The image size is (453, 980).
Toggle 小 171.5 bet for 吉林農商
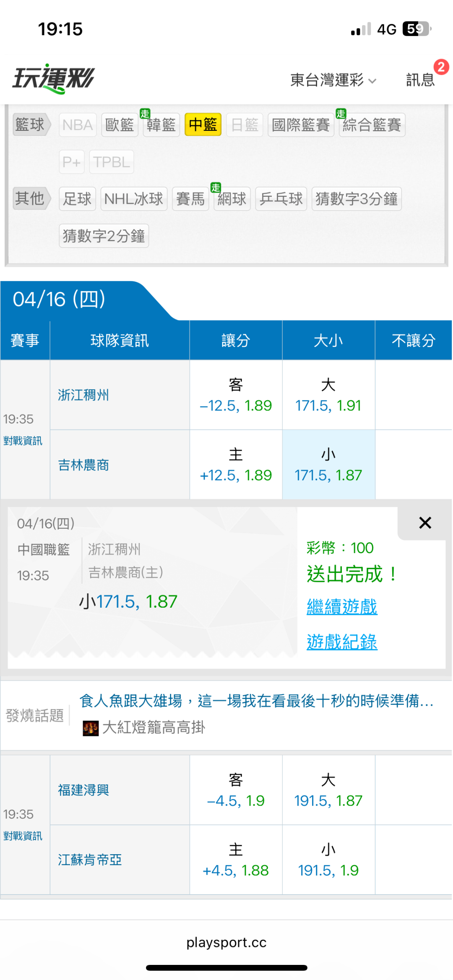pyautogui.click(x=328, y=465)
